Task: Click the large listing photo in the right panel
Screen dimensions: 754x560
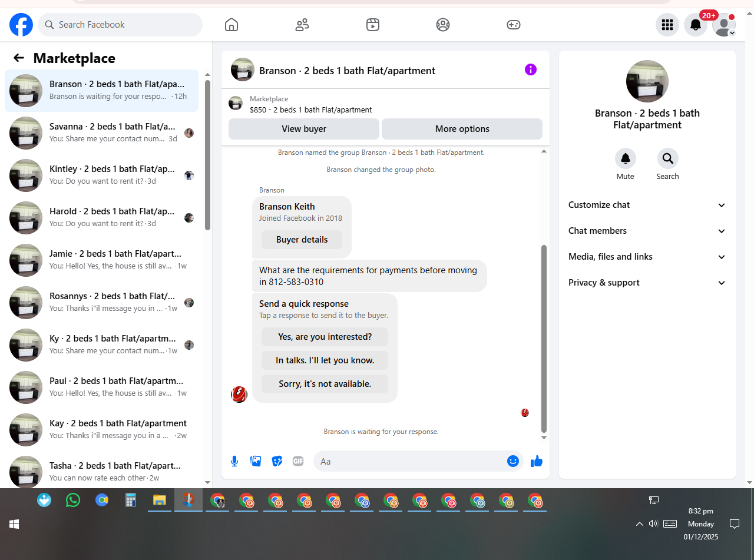Action: pyautogui.click(x=647, y=81)
